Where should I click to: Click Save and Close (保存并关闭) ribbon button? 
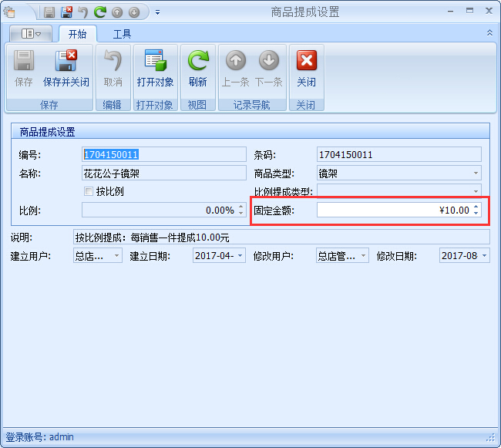pyautogui.click(x=66, y=69)
